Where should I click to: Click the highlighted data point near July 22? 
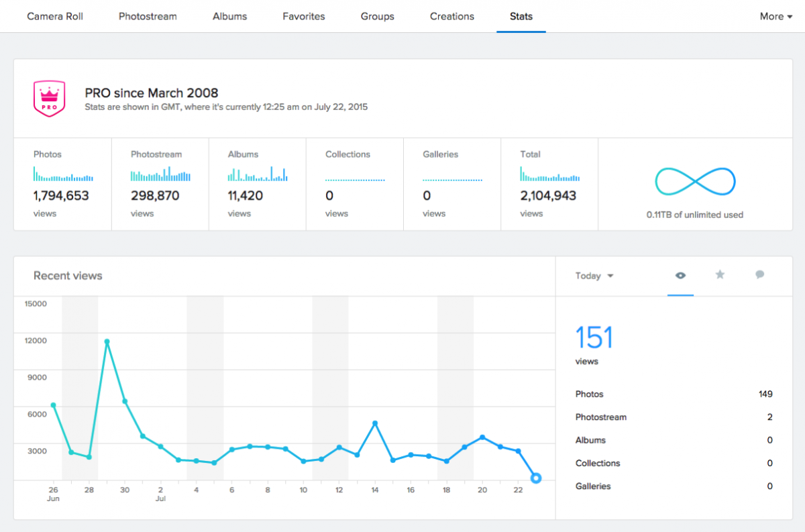pyautogui.click(x=536, y=478)
